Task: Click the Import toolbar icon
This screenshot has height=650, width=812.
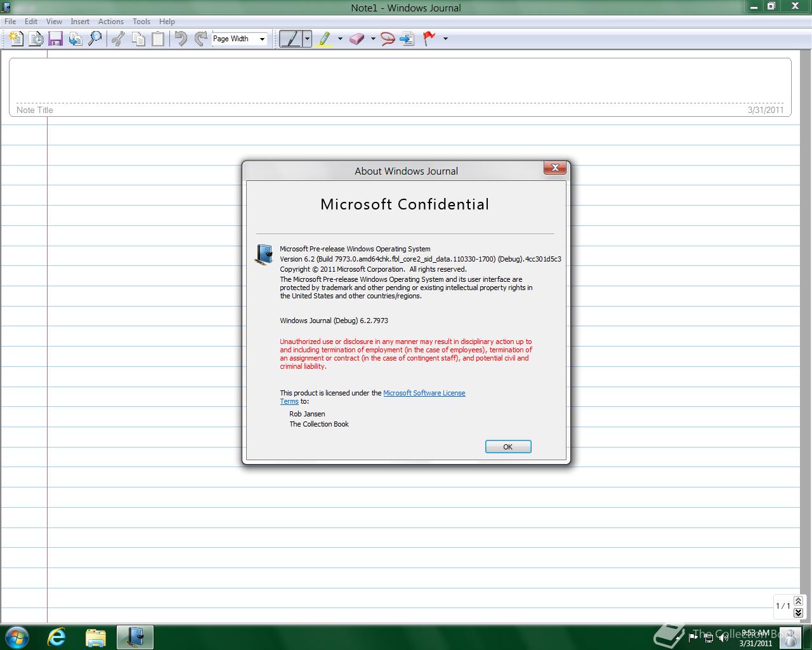Action: (x=75, y=39)
